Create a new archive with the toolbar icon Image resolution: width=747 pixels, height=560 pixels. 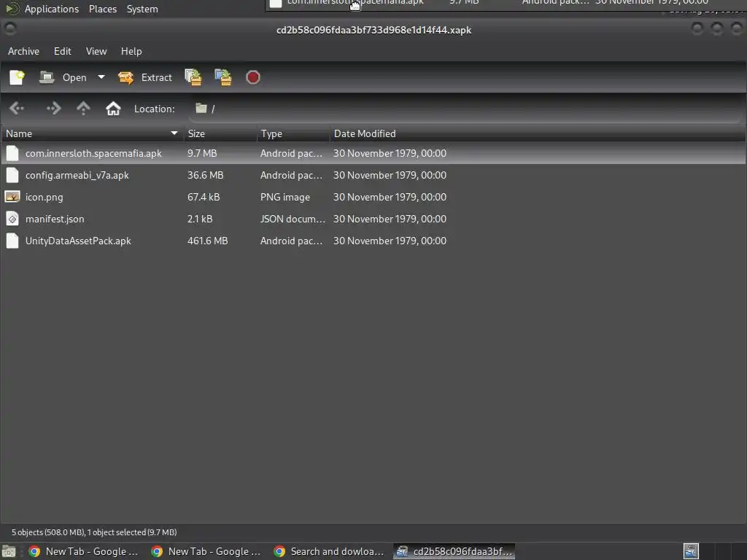18,77
